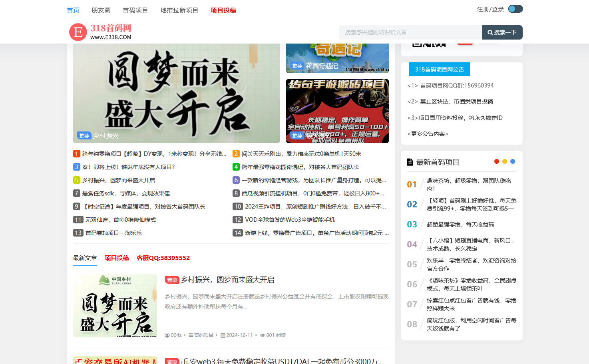Open the 朋友圈 menu item

point(101,10)
